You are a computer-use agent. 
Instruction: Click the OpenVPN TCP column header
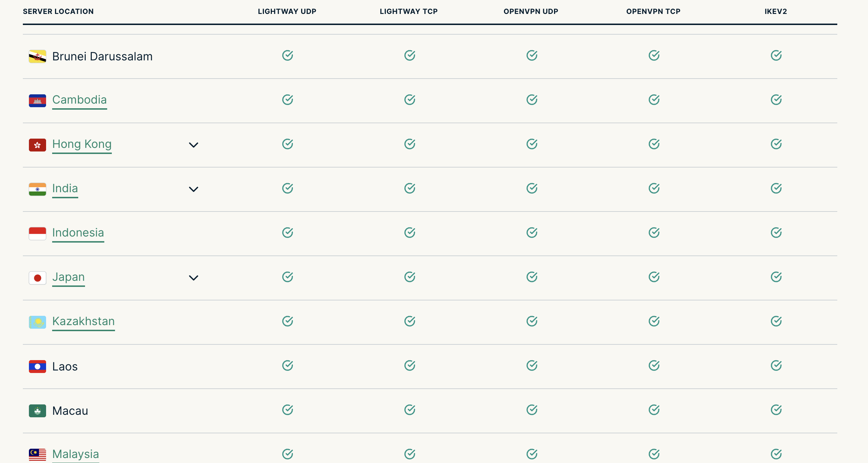coord(653,11)
